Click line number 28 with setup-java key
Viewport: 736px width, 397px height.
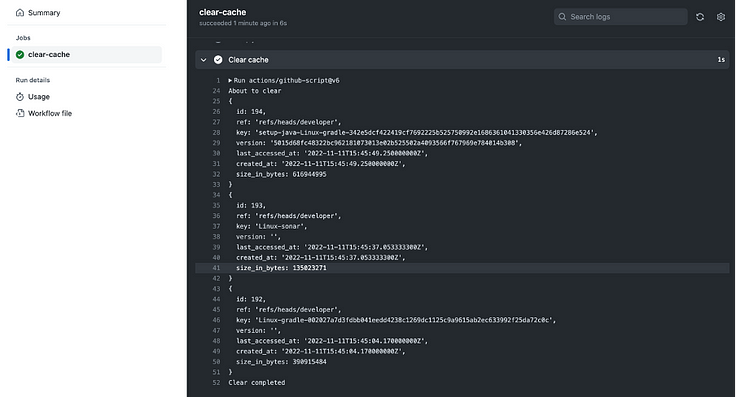pos(216,132)
